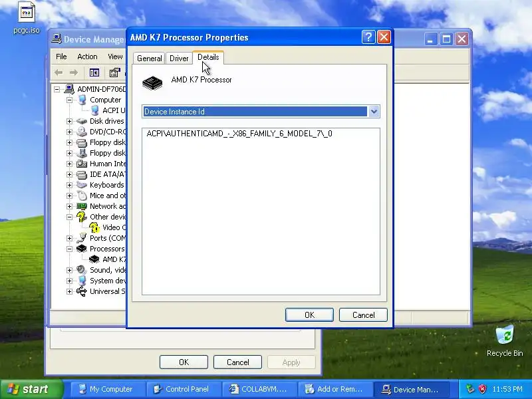
Task: Switch to the General tab
Action: 149,59
